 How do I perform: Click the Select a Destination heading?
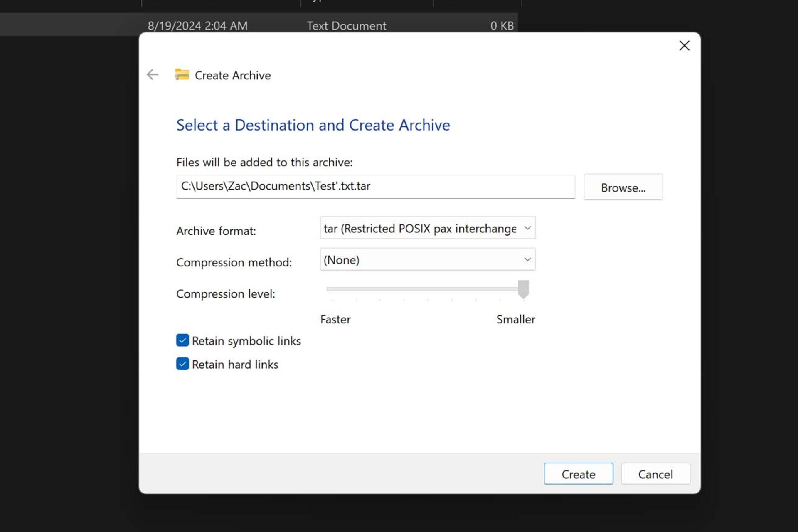point(313,125)
